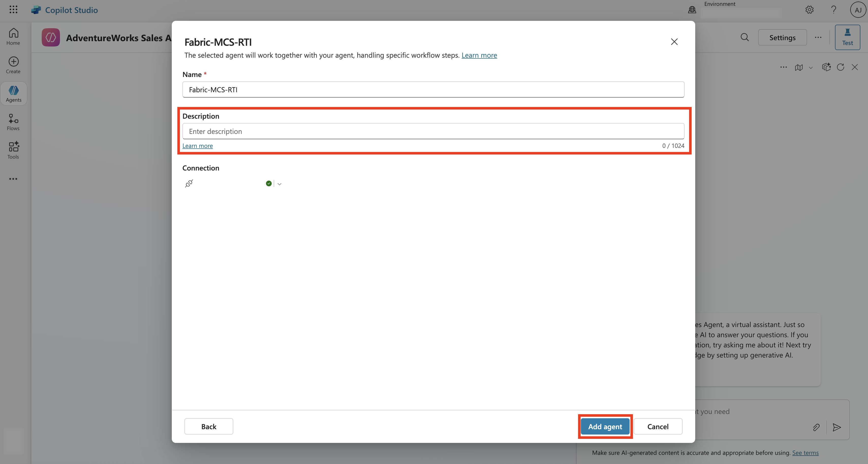
Task: Toggle the Test panel button
Action: pos(847,37)
